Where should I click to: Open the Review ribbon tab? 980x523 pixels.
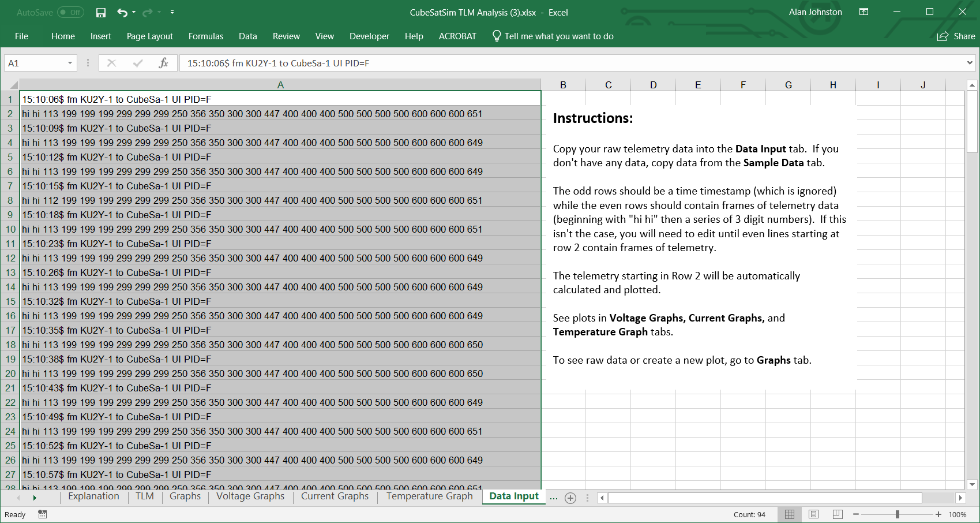tap(286, 36)
